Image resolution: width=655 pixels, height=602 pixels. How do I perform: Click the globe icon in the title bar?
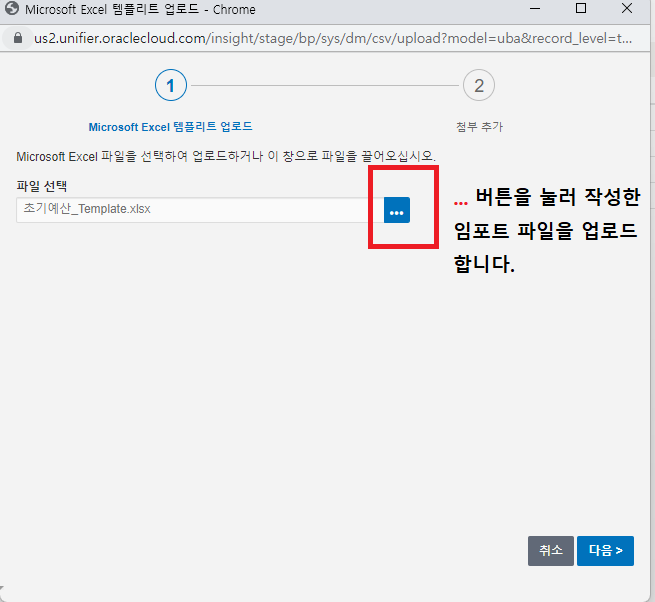tap(13, 10)
